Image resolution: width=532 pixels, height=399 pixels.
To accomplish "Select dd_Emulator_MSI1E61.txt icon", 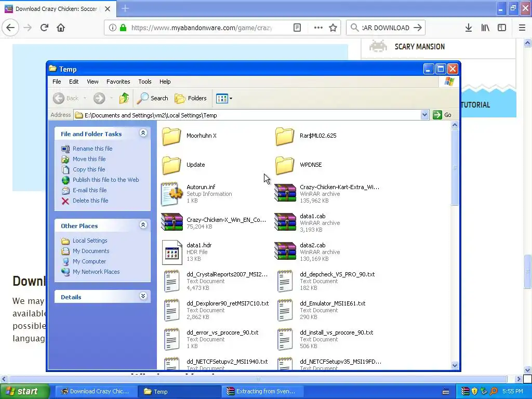I will click(285, 310).
